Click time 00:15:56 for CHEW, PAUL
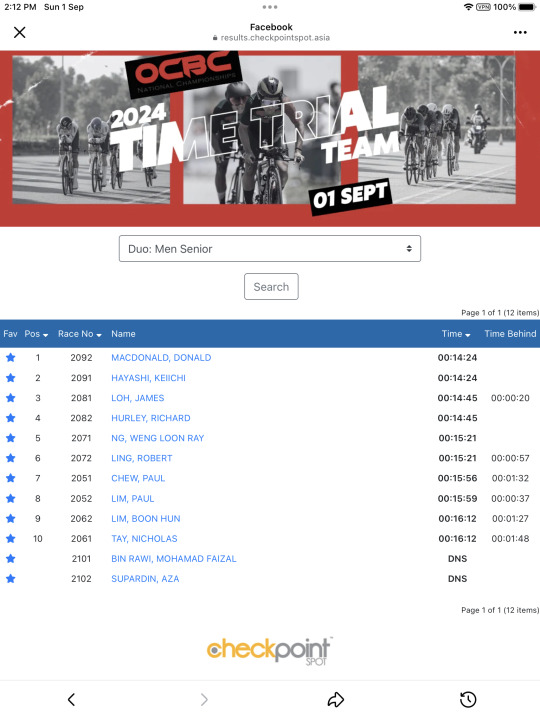The width and height of the screenshot is (540, 720). (x=457, y=478)
